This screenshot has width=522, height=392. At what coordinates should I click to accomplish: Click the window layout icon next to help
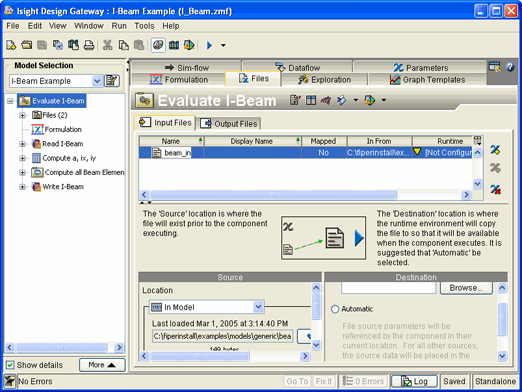click(495, 67)
